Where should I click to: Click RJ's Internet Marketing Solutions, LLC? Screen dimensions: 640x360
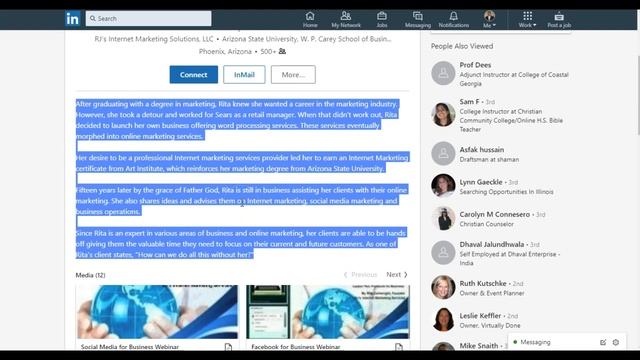(154, 39)
